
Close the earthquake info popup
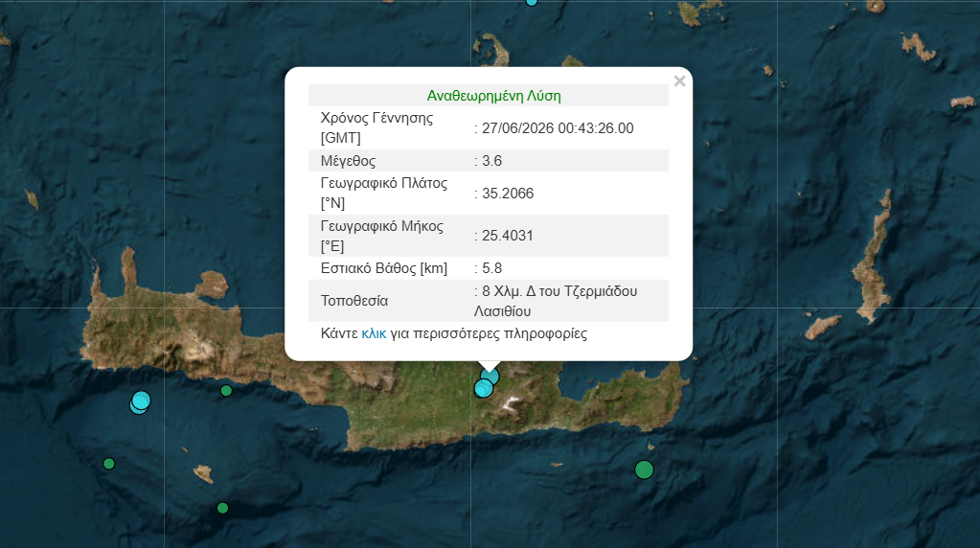[679, 81]
